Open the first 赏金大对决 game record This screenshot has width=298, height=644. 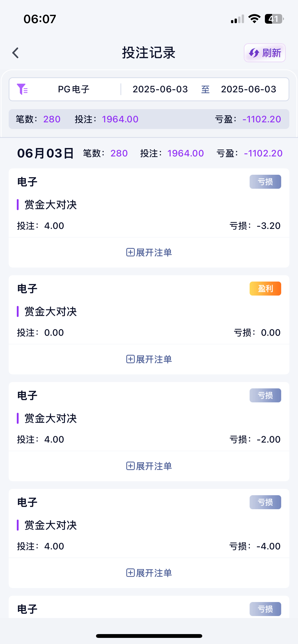click(x=51, y=205)
